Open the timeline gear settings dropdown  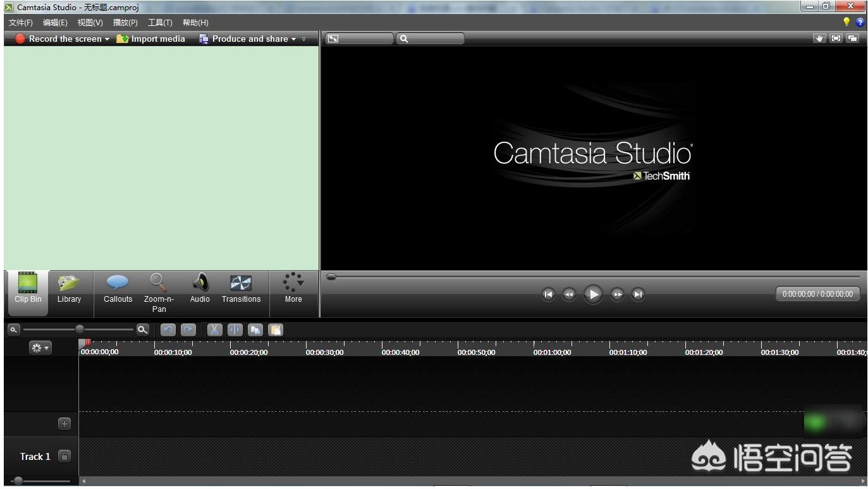(40, 348)
